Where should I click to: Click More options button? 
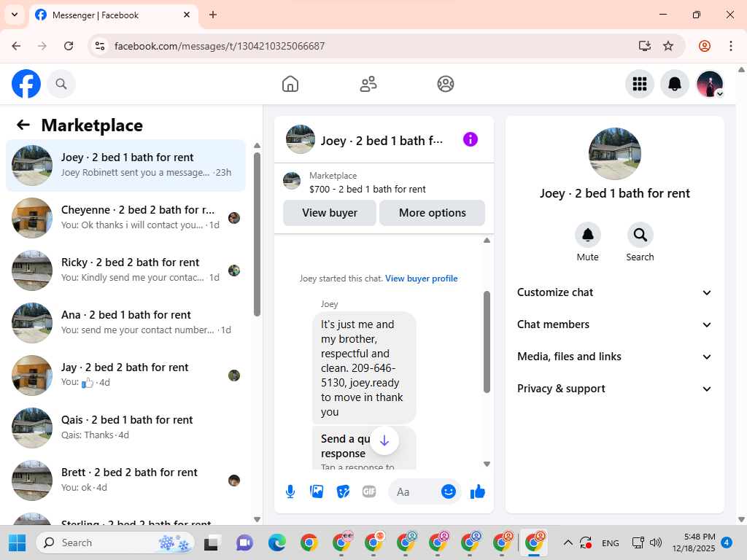[x=433, y=213]
